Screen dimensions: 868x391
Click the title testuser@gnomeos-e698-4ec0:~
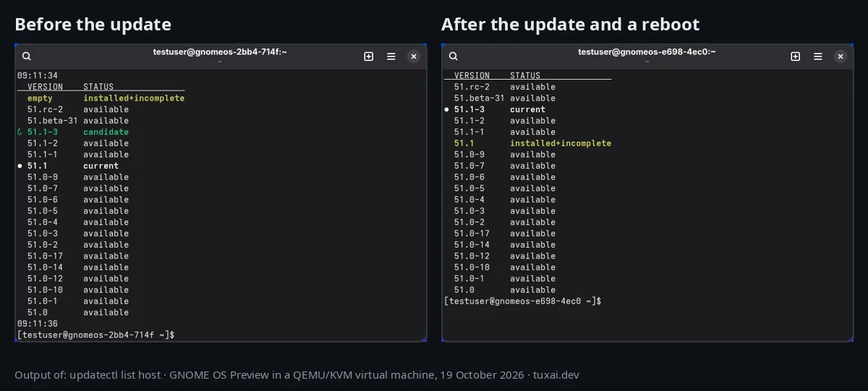[647, 51]
